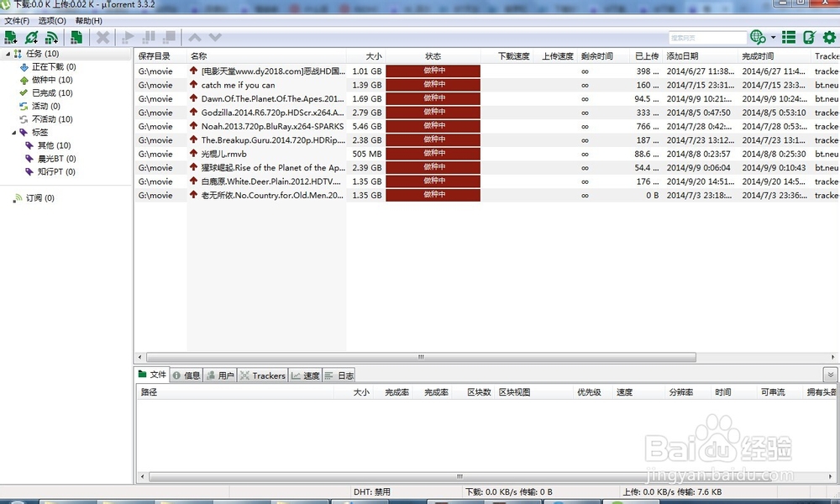The image size is (840, 504).
Task: Select the 晨光BT (0) label
Action: [56, 159]
